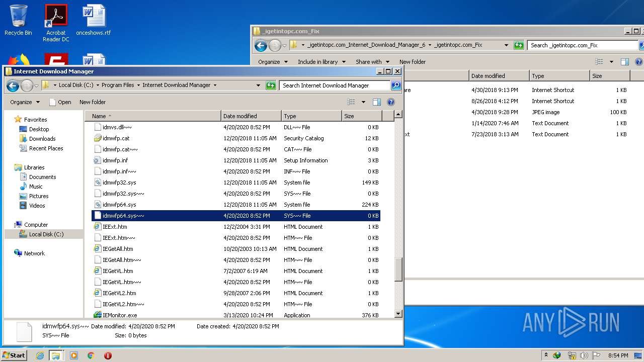This screenshot has height=362, width=644.
Task: Select idmwfp.cat file icon
Action: coord(98,138)
